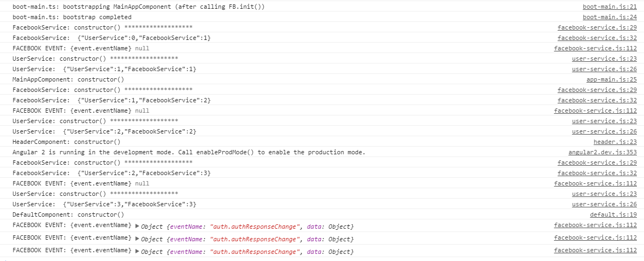Select the HeaderComponent constructor log line
The height and width of the screenshot is (261, 644).
(67, 142)
